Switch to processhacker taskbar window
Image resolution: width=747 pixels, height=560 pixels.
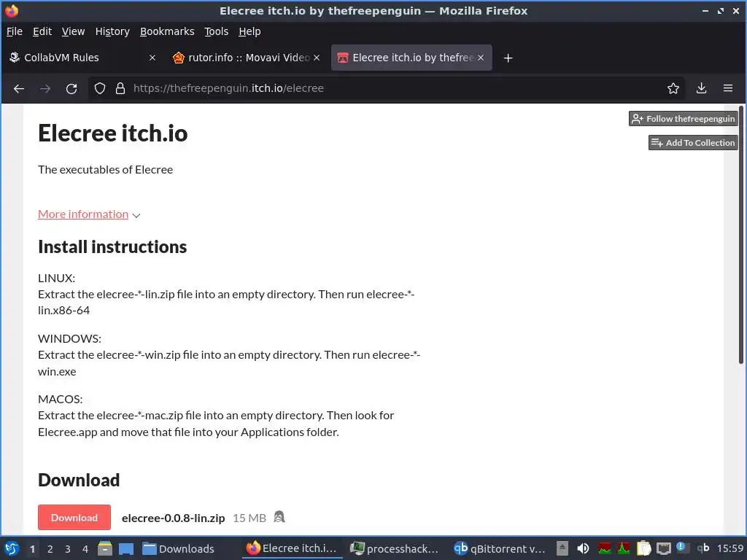[394, 548]
